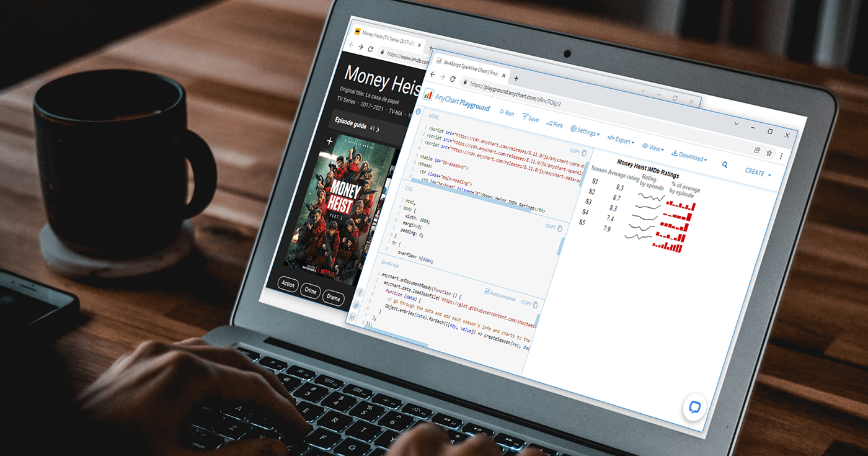Select the Crime genre chip
This screenshot has width=868, height=456.
click(x=311, y=290)
